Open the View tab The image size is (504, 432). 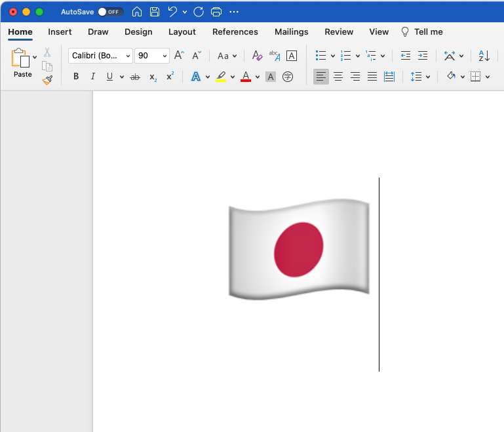pos(379,32)
